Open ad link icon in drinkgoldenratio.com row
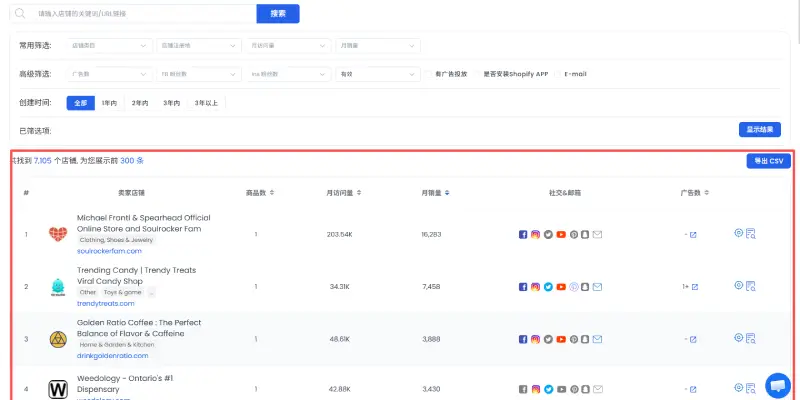This screenshot has width=800, height=400. pos(693,340)
